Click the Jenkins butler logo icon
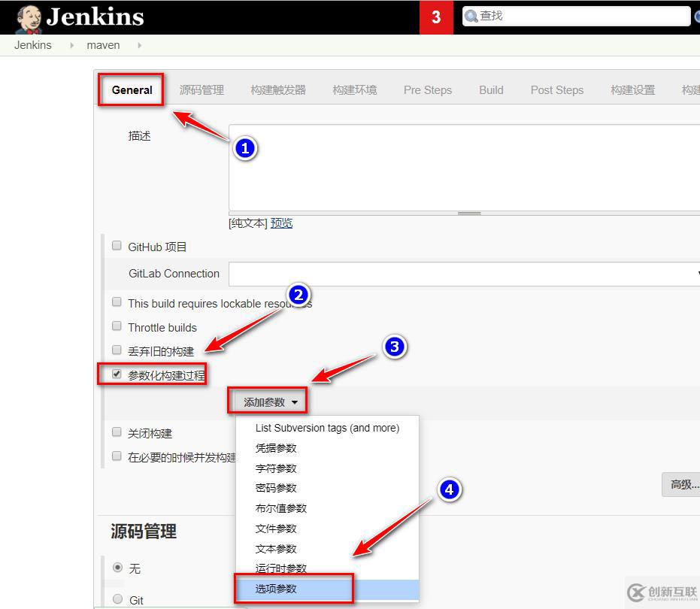 tap(29, 19)
